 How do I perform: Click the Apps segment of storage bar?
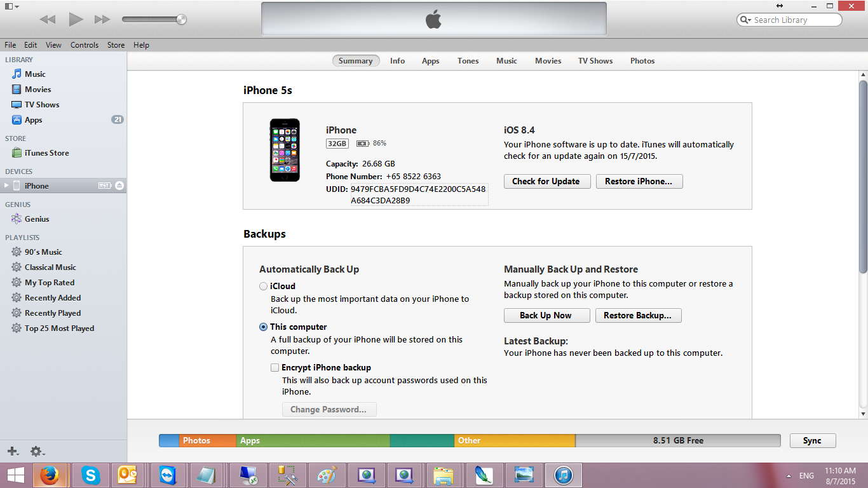(x=313, y=440)
